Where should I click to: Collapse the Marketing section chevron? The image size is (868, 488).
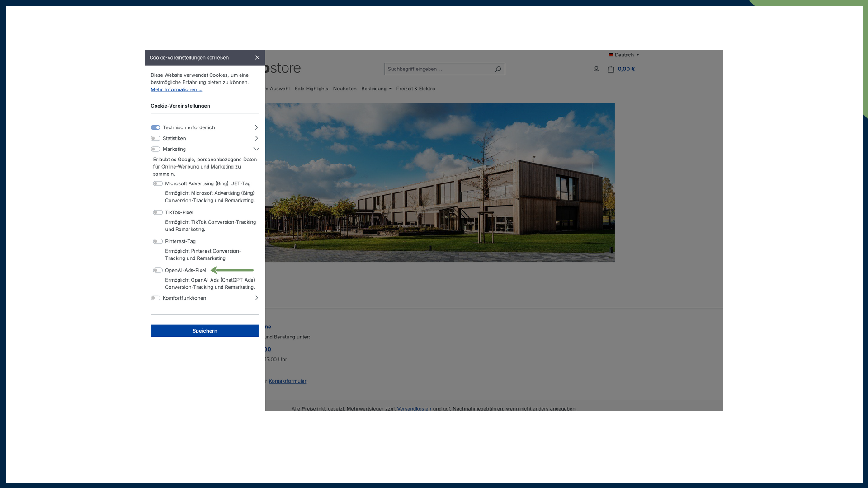256,149
